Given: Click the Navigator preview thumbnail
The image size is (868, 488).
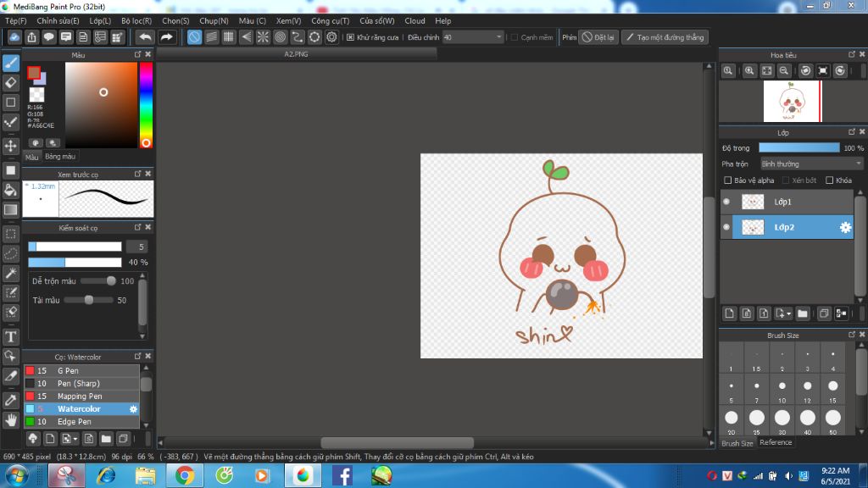Looking at the screenshot, I should 793,102.
